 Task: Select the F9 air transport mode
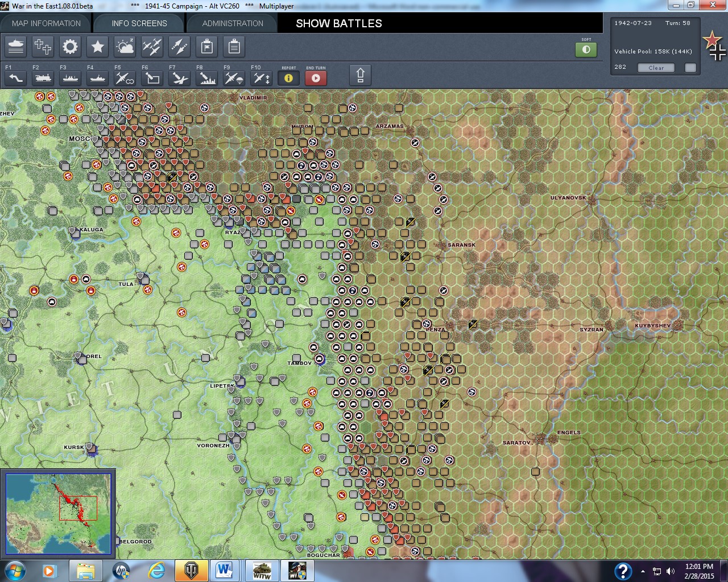[x=234, y=78]
